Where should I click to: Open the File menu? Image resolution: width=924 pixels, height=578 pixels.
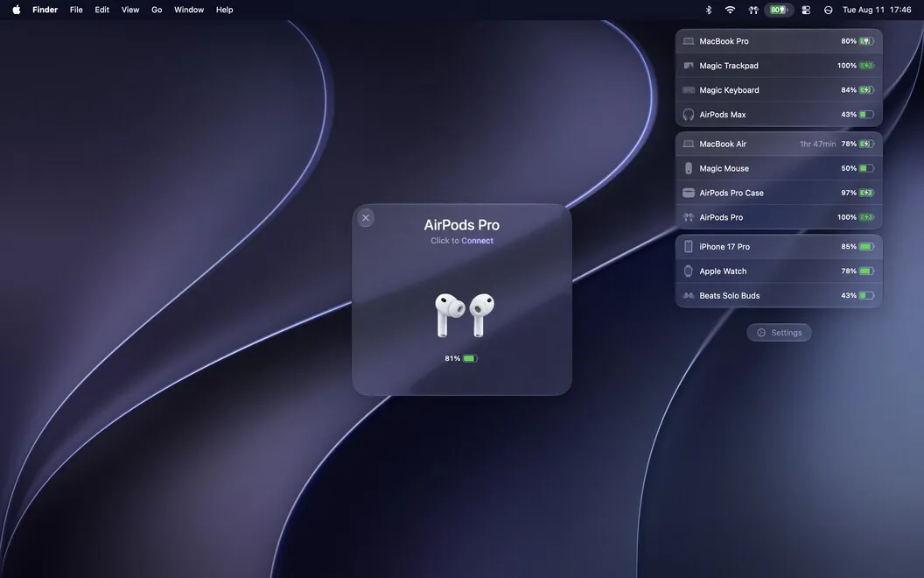[76, 10]
